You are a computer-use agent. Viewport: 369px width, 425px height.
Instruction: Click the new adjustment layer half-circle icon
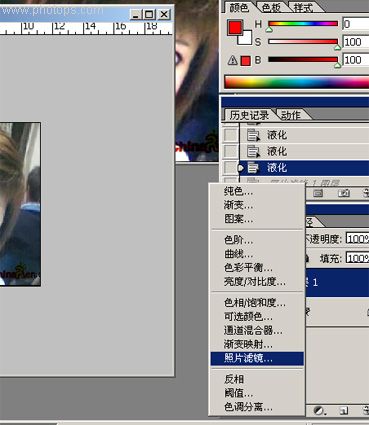pos(319,411)
